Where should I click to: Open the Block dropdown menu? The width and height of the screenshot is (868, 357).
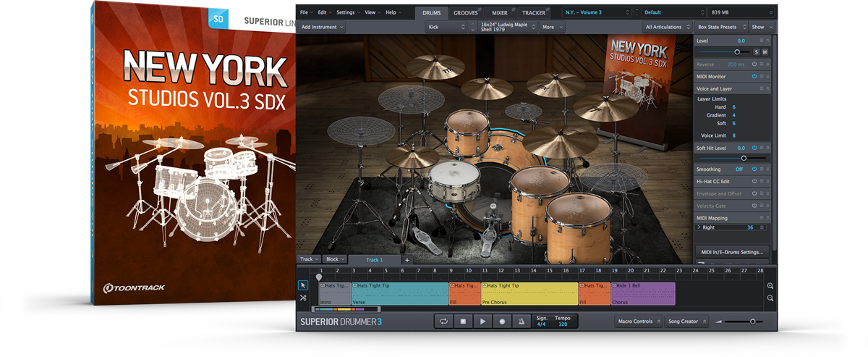click(335, 259)
